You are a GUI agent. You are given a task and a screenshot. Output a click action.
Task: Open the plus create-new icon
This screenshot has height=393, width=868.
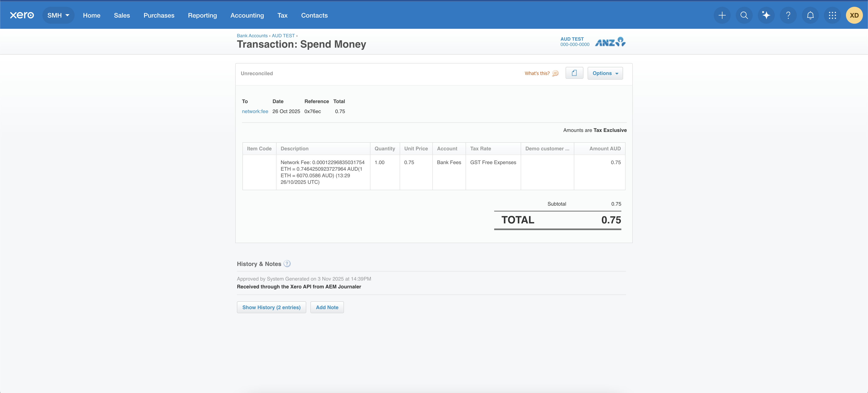pos(722,15)
